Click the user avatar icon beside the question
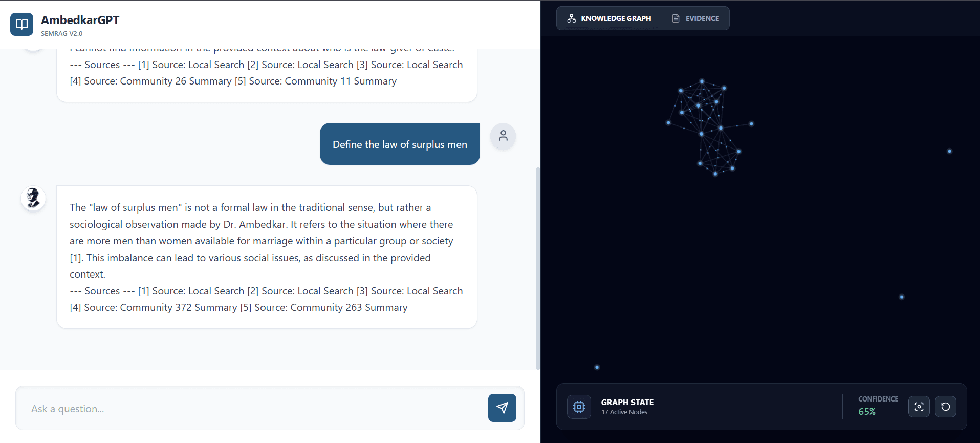The width and height of the screenshot is (980, 443). tap(503, 136)
